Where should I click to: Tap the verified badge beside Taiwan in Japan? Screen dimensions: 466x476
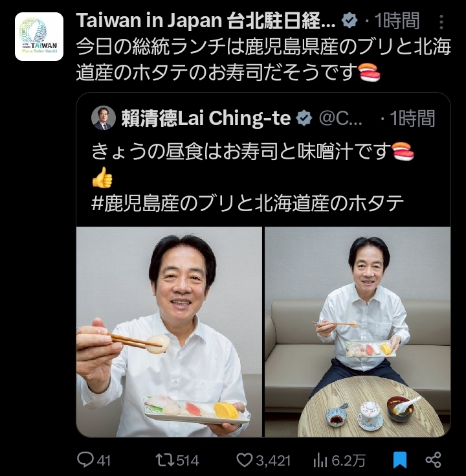point(349,21)
